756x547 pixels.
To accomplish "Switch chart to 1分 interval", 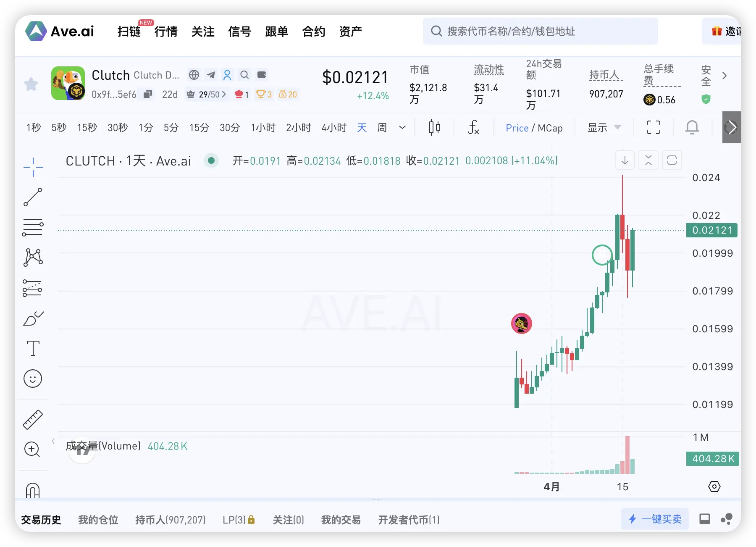I will (x=146, y=128).
